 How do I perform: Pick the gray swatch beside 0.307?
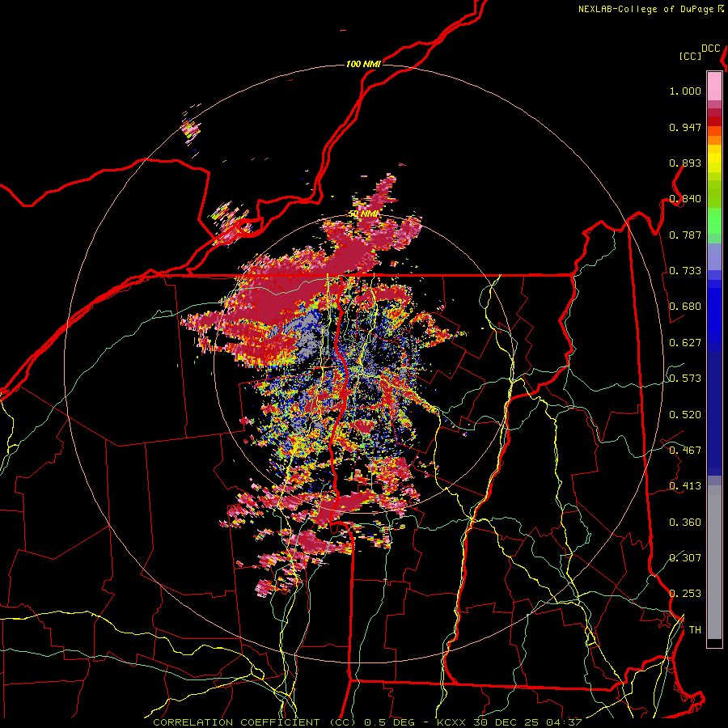714,562
